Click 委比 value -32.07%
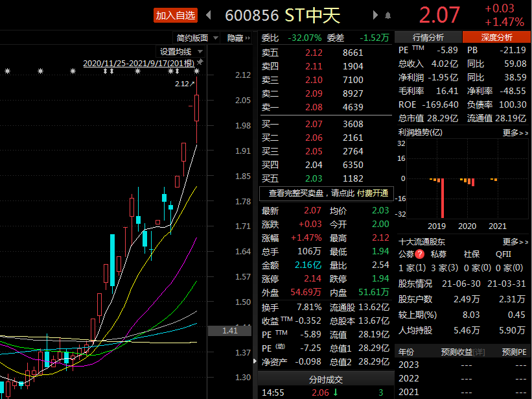This screenshot has width=532, height=399. pos(305,38)
